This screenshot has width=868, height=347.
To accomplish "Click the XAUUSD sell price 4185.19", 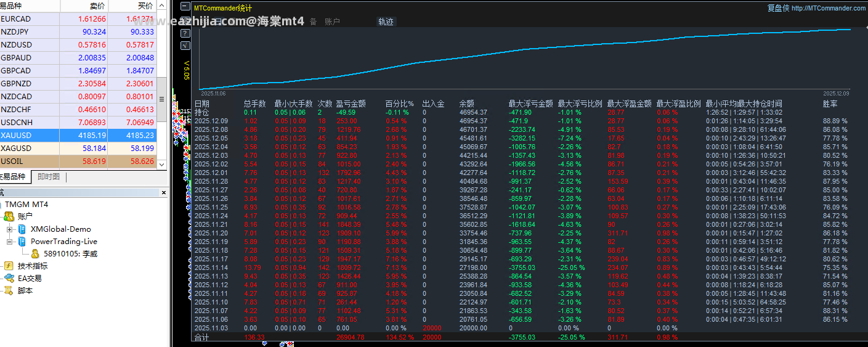I will coord(92,136).
